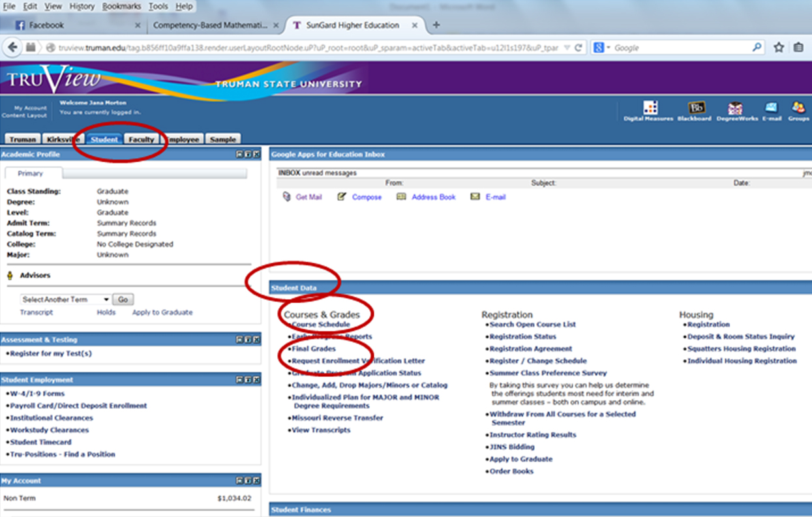Close the SunGard Higher Education tab
This screenshot has height=517, width=812.
pos(415,25)
